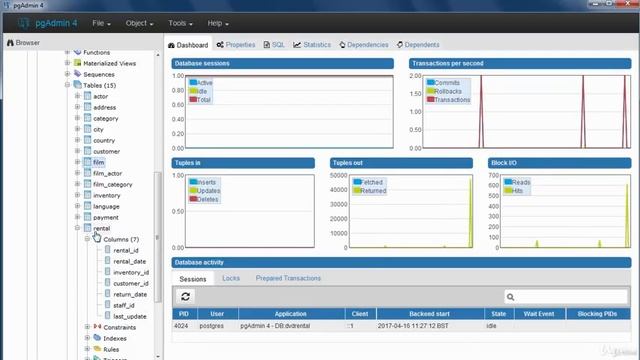Image resolution: width=640 pixels, height=360 pixels.
Task: Select the inventory_id column in the tree
Action: (131, 272)
